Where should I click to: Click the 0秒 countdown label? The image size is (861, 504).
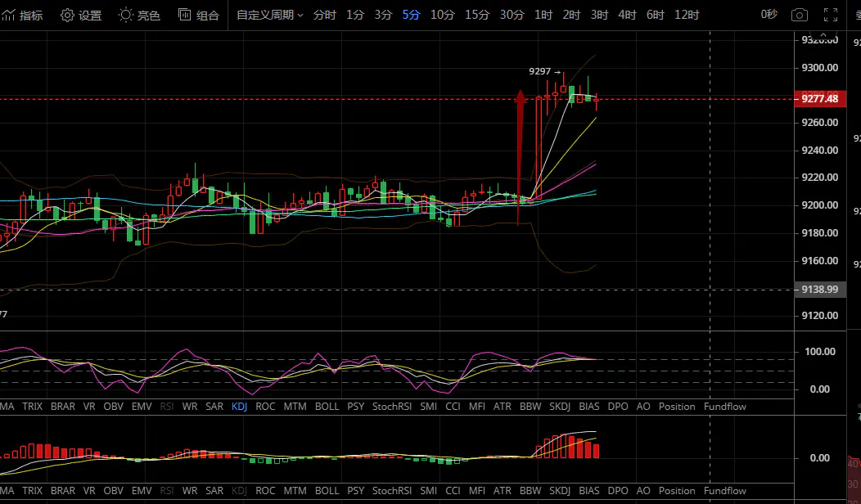769,15
